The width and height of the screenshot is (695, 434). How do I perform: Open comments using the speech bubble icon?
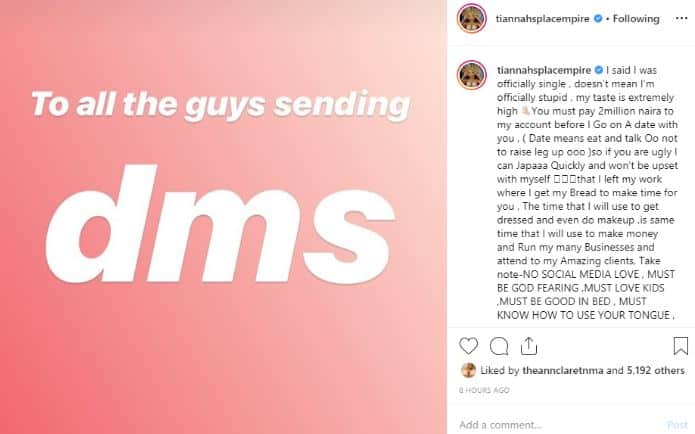(x=500, y=346)
